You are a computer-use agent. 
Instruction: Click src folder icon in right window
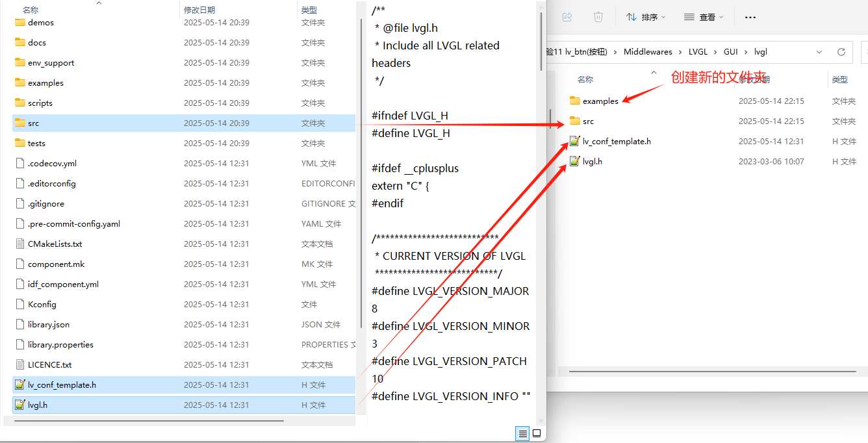pos(574,121)
